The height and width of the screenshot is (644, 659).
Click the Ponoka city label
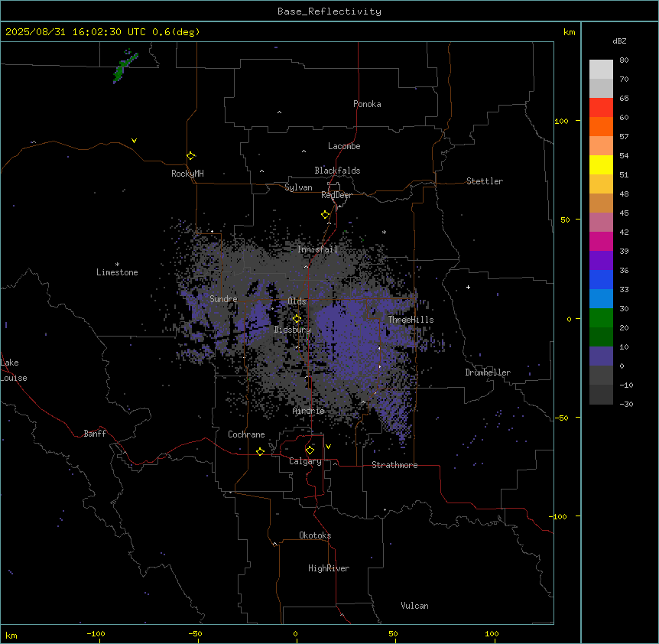point(367,104)
